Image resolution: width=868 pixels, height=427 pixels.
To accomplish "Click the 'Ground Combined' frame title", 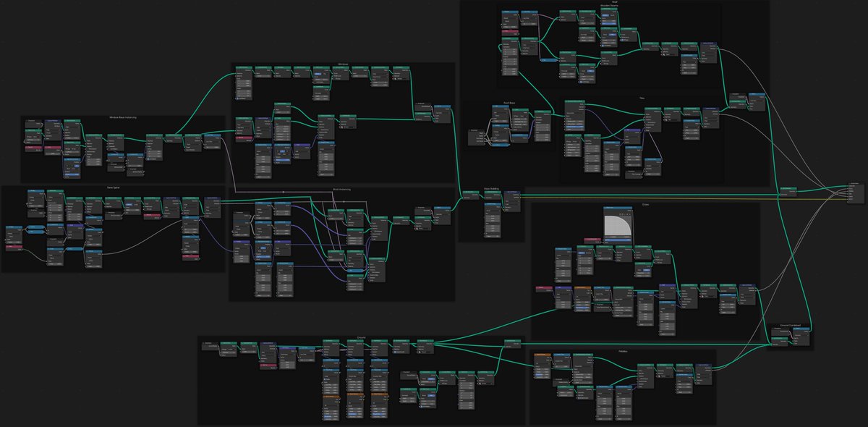I will (x=791, y=325).
